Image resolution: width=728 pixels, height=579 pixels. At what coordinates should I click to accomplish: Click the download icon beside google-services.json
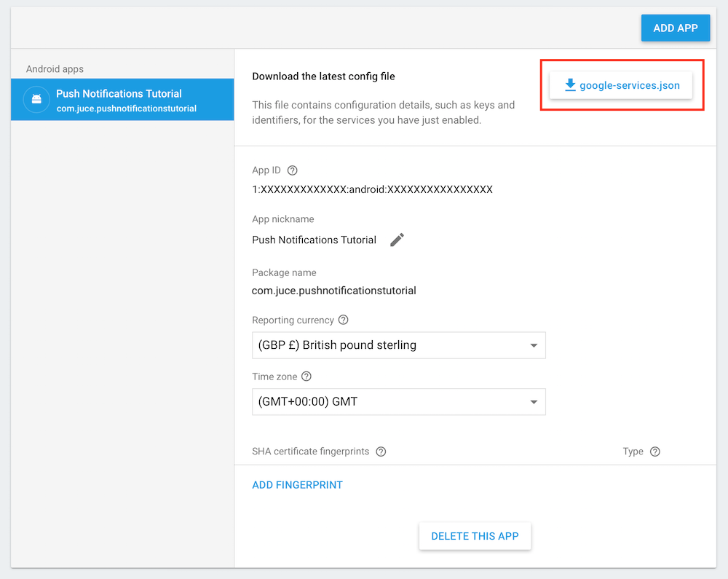[570, 84]
